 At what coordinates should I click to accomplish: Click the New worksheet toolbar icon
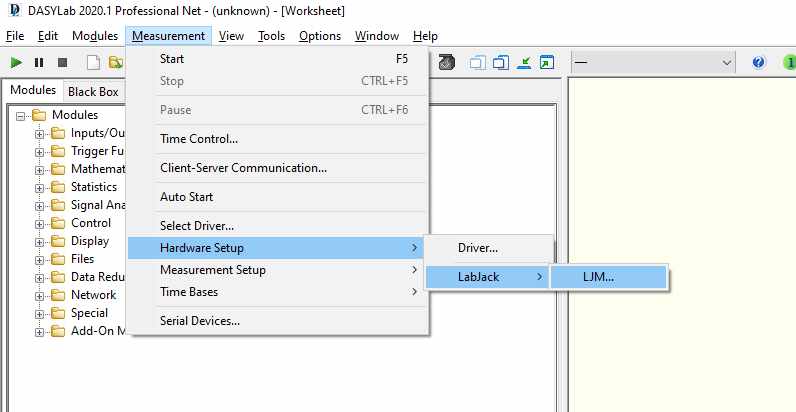(93, 62)
